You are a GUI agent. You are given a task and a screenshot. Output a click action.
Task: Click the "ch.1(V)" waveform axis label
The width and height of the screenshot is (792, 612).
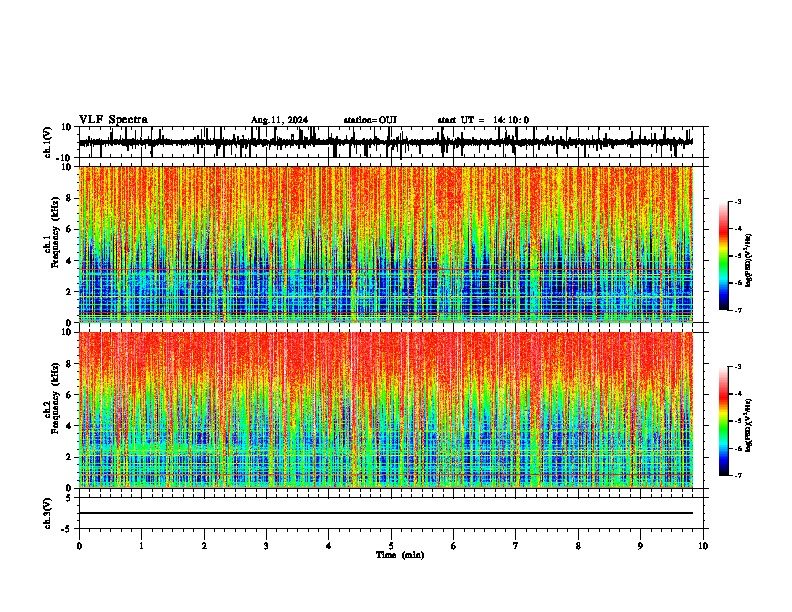pos(48,142)
